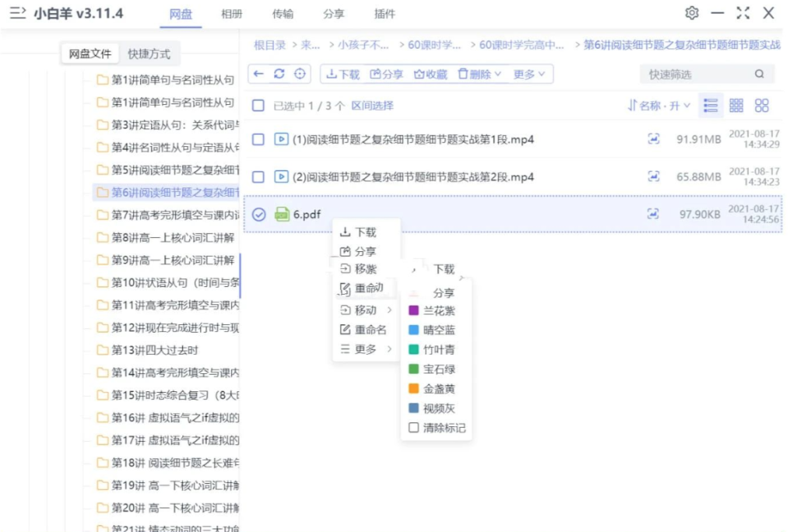Open the 分享 tab in top navigation
Viewport: 797px width, 532px height.
coord(333,14)
